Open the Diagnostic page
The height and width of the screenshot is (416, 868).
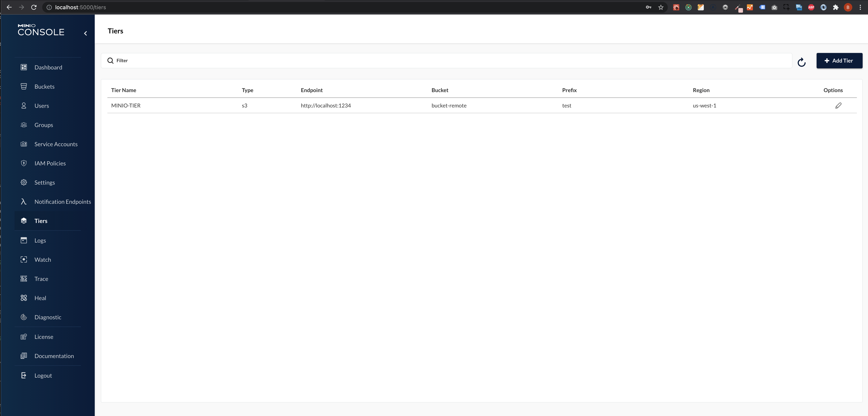coord(48,317)
